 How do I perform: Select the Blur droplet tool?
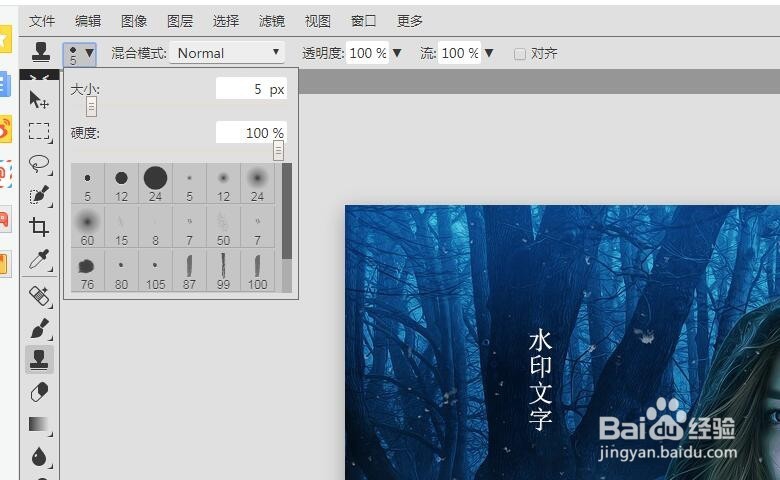coord(39,456)
